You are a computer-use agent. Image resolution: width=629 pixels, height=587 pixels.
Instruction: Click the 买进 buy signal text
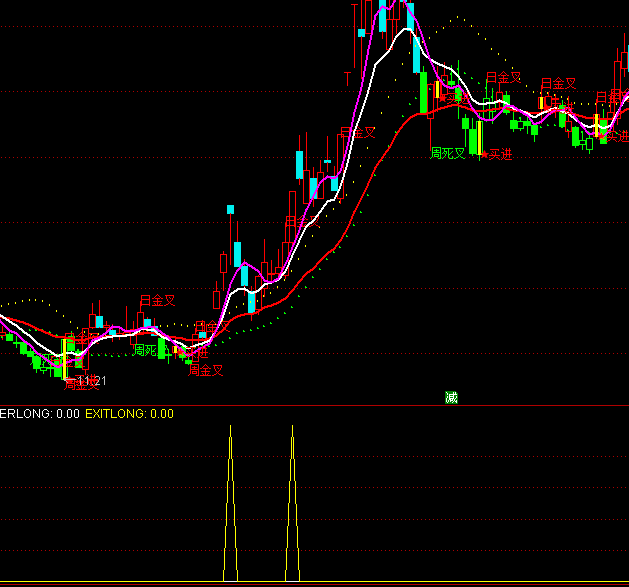tap(499, 154)
